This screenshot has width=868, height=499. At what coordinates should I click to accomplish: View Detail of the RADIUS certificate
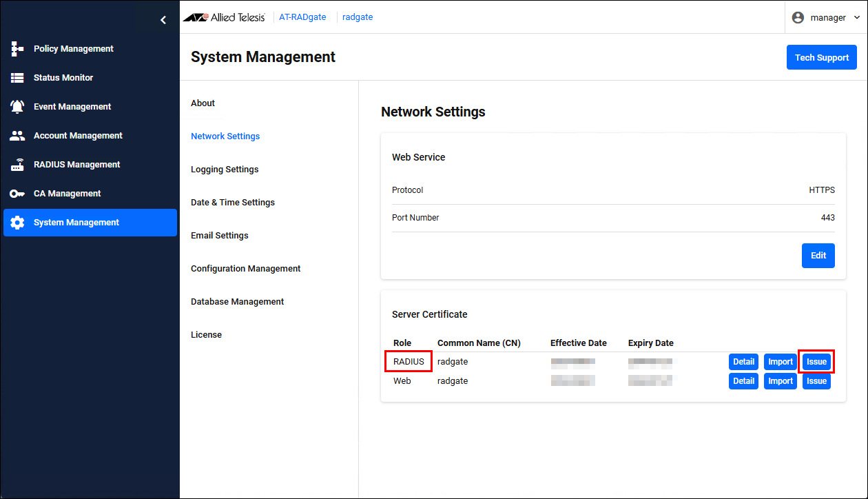743,362
